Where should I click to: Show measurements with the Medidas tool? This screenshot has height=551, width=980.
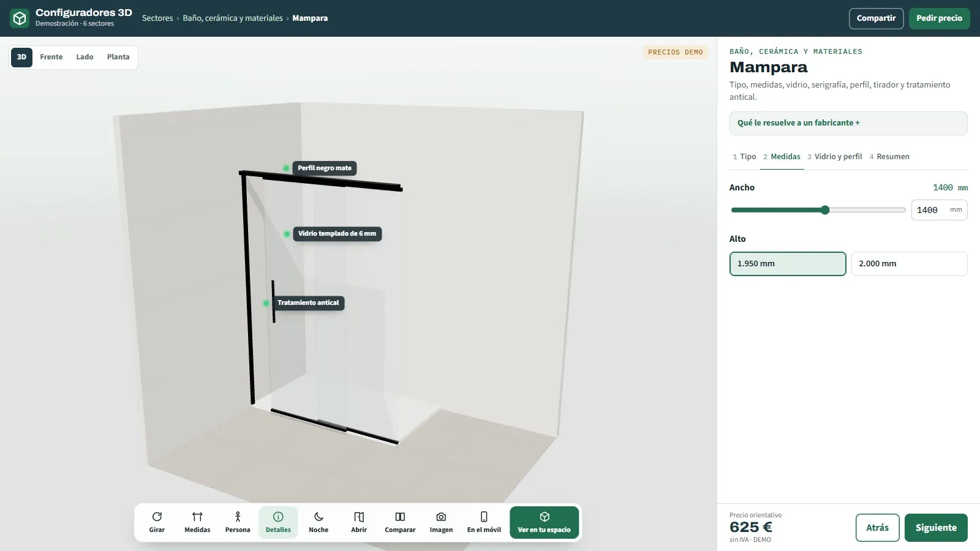(197, 522)
